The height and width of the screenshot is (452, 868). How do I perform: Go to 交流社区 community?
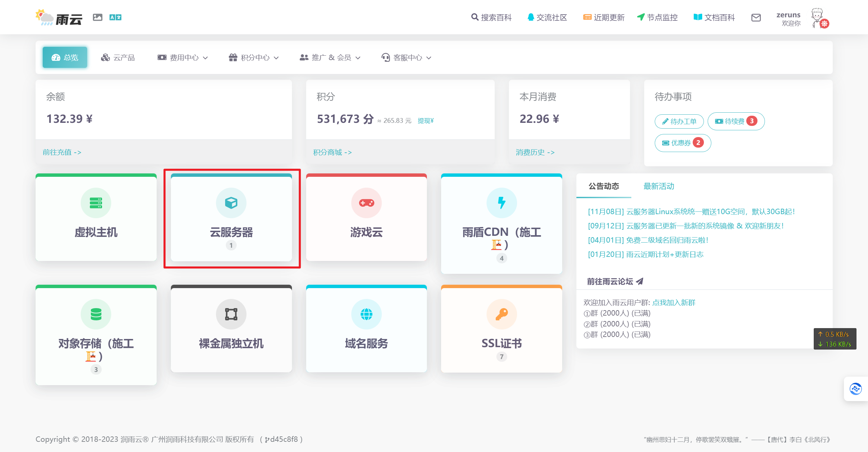pos(547,17)
